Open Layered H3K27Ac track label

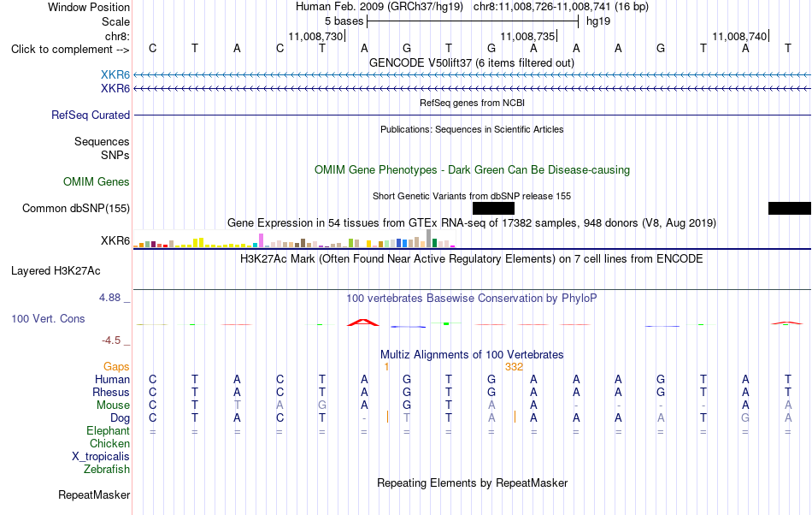56,271
